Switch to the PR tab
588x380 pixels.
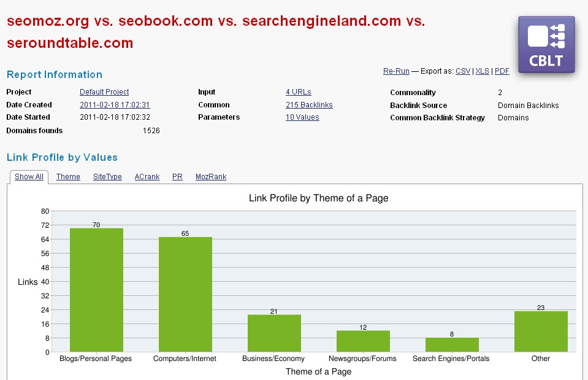(177, 176)
